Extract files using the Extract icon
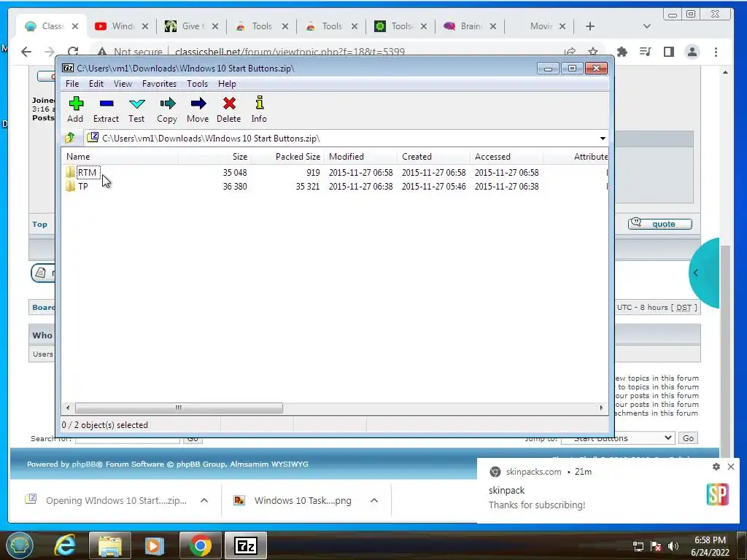747x560 pixels. pyautogui.click(x=106, y=109)
